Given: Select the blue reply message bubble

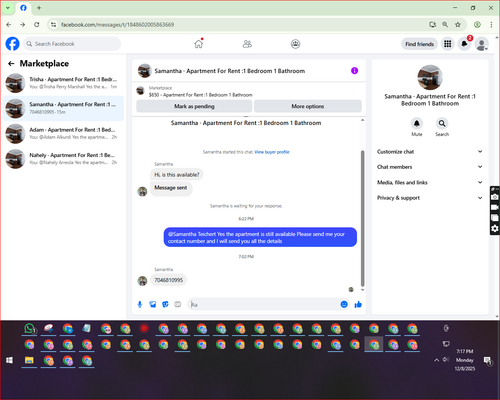Looking at the screenshot, I should coord(260,237).
